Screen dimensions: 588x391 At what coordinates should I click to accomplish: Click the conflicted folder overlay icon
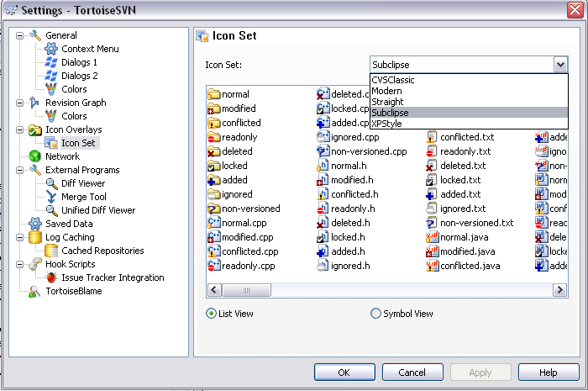213,123
